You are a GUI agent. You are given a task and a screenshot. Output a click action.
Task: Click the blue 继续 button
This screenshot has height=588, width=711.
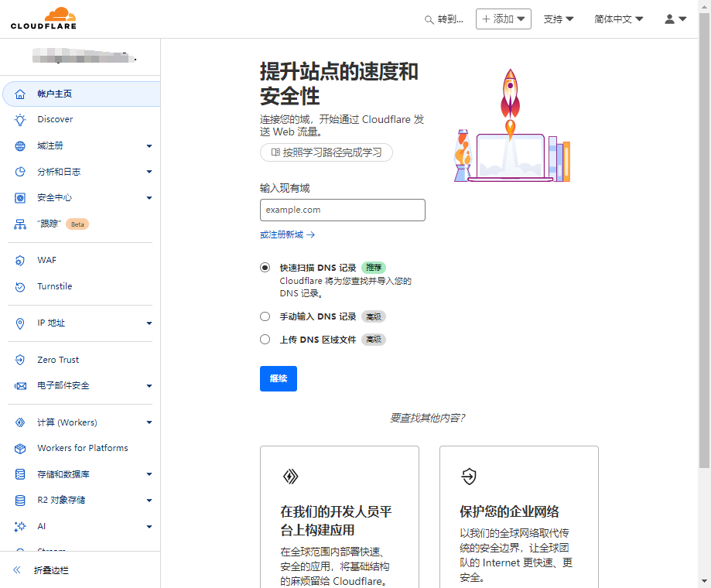[x=278, y=378]
